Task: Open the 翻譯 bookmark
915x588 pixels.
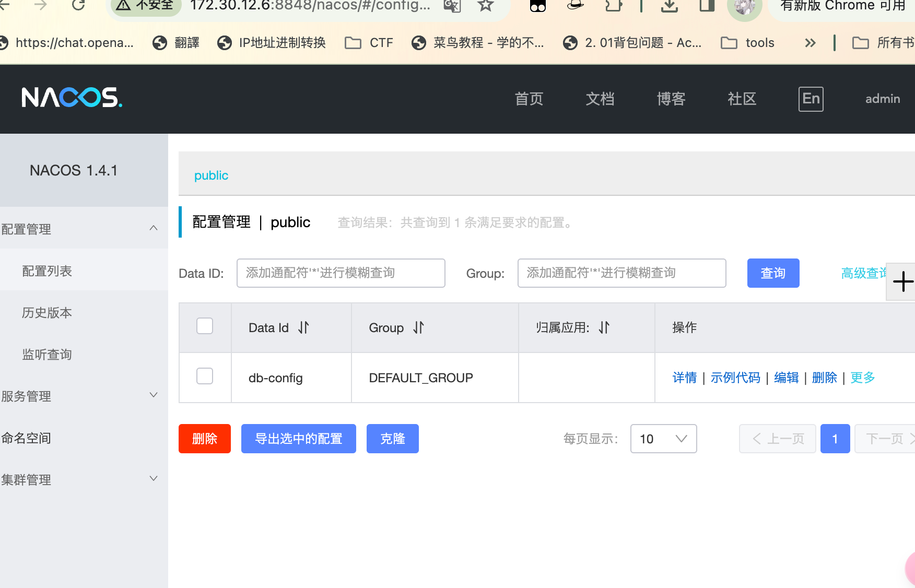Action: [176, 43]
